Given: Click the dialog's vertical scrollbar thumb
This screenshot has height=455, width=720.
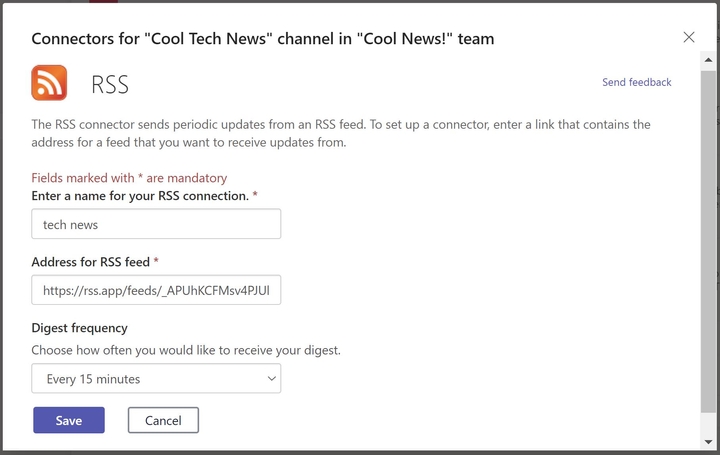Looking at the screenshot, I should point(708,242).
